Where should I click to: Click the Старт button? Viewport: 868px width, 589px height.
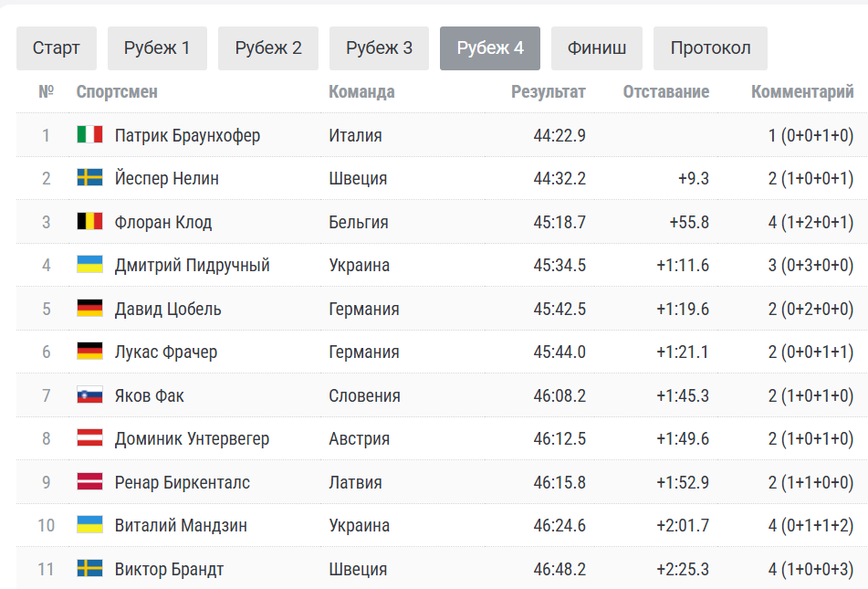56,48
